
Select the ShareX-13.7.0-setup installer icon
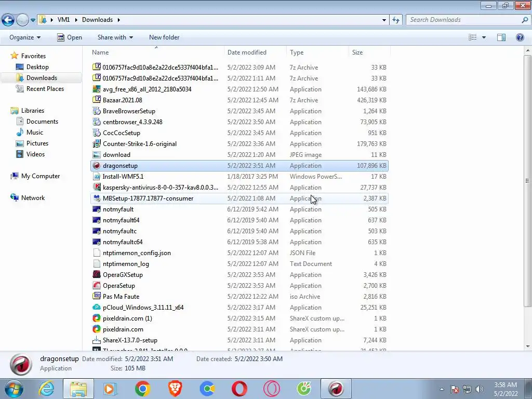point(97,340)
